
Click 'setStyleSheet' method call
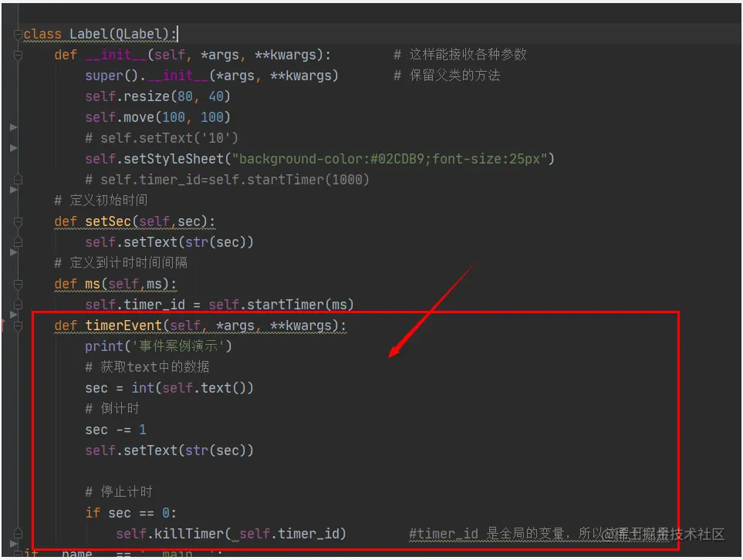click(174, 159)
